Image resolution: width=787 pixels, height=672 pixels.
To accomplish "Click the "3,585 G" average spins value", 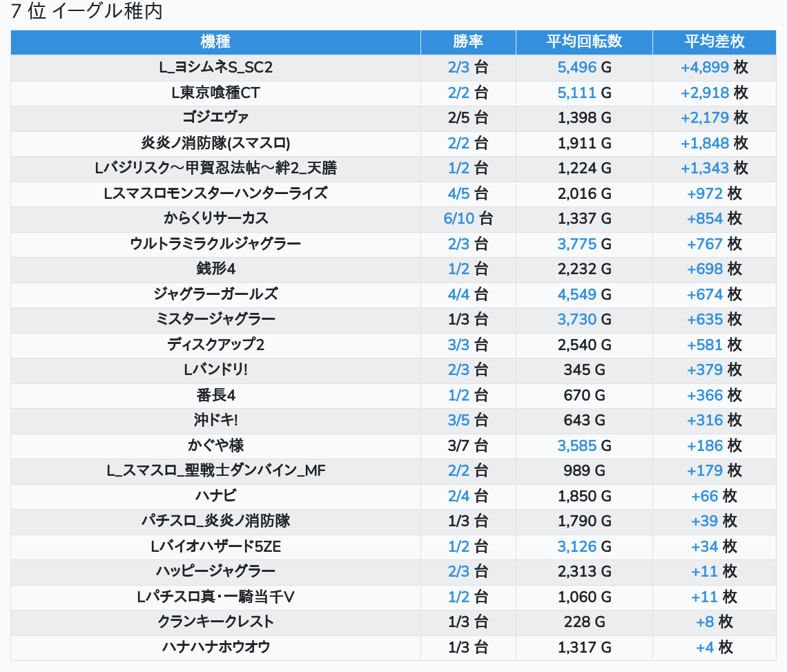I will coord(584,446).
